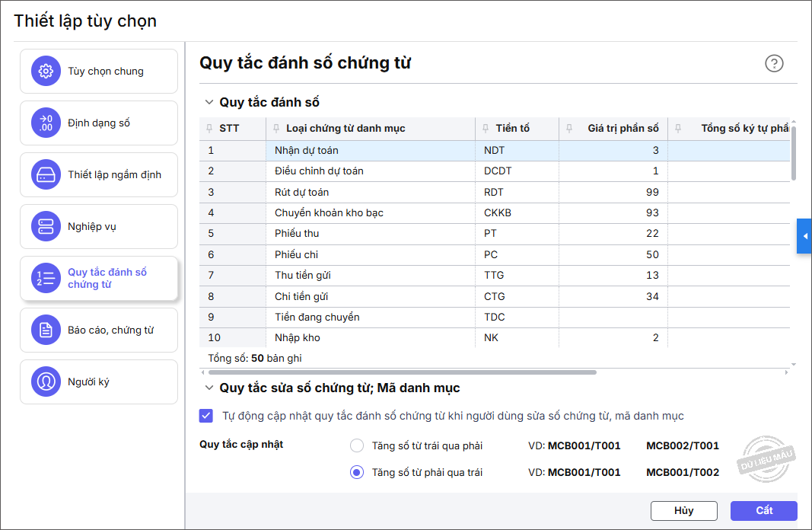Screen dimensions: 812x530
Task: Select Tăng số từ phải qua trái
Action: 357,472
